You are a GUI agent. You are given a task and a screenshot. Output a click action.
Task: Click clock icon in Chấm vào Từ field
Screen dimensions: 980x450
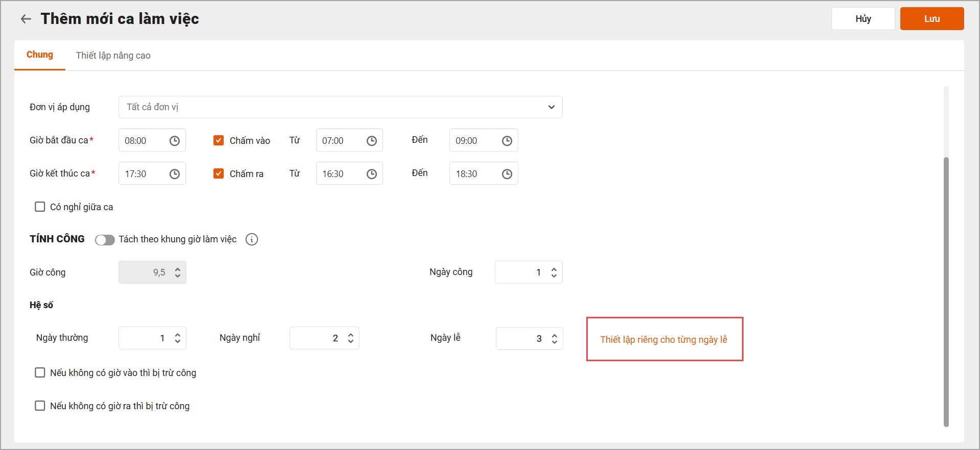372,141
